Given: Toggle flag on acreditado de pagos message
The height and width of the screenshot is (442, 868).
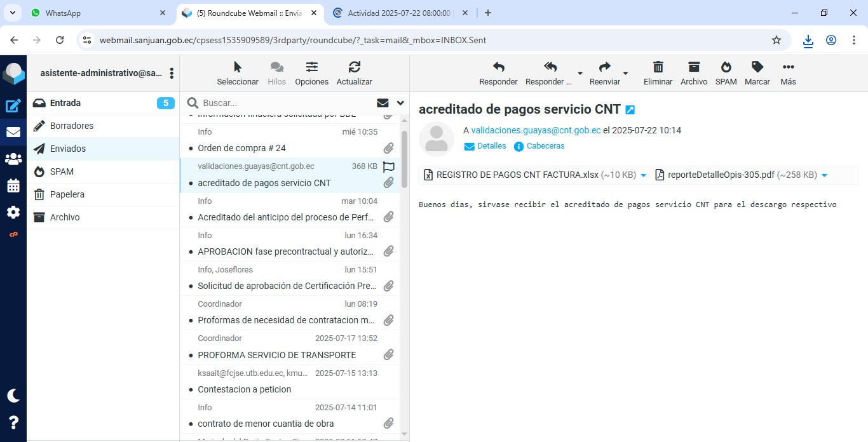Looking at the screenshot, I should pyautogui.click(x=389, y=167).
